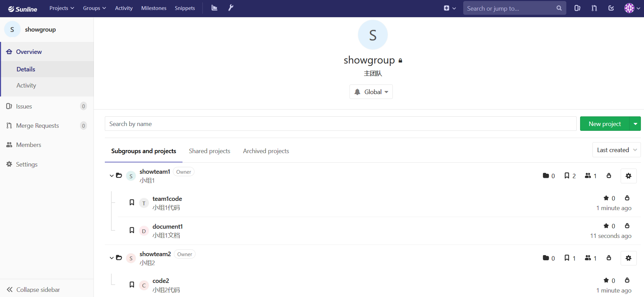Click the Search by name field
The width and height of the screenshot is (644, 297).
tap(341, 124)
